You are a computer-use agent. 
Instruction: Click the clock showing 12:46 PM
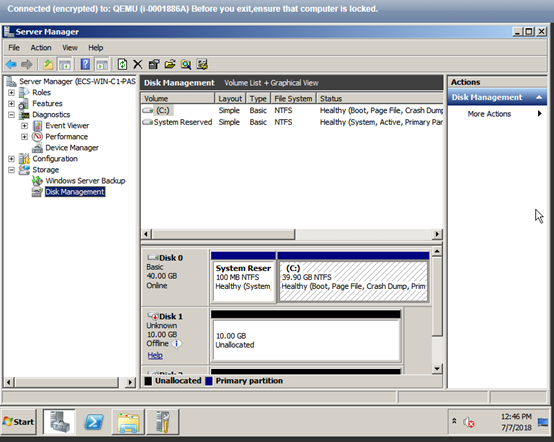pyautogui.click(x=516, y=417)
